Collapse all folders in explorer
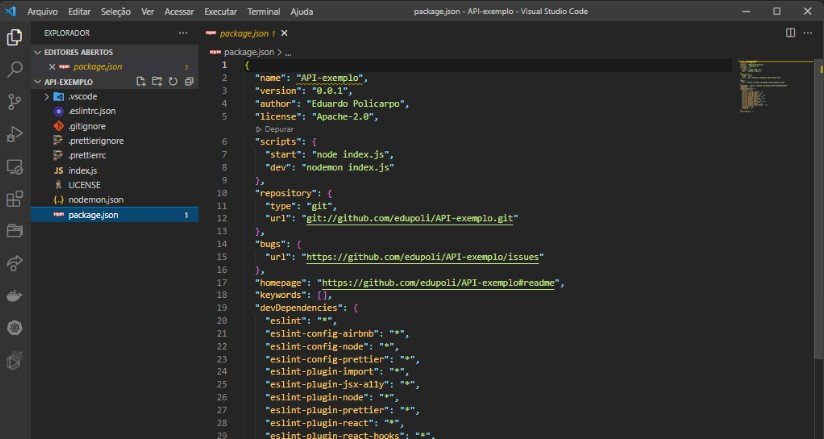This screenshot has width=824, height=439. tap(189, 81)
